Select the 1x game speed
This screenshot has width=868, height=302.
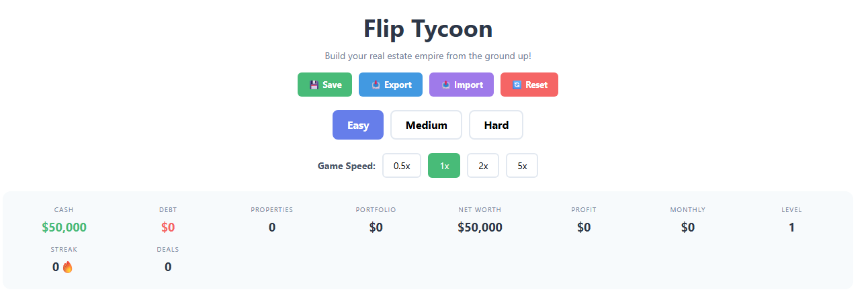coord(444,166)
